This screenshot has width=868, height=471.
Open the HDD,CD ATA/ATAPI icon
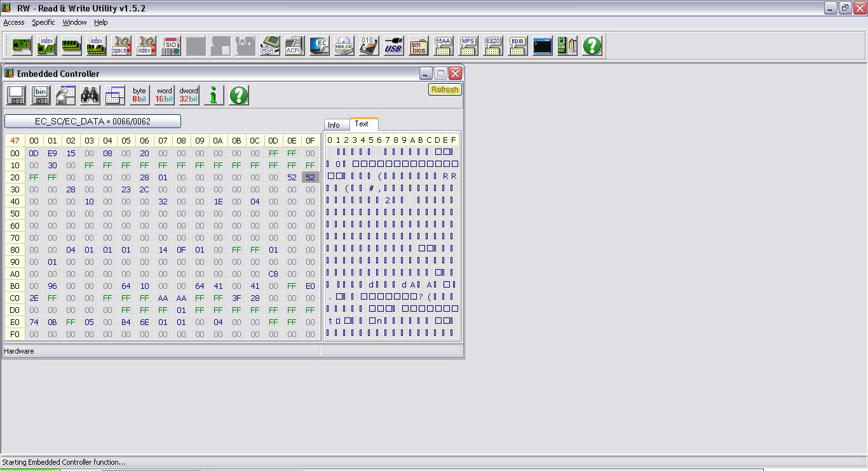(x=344, y=46)
